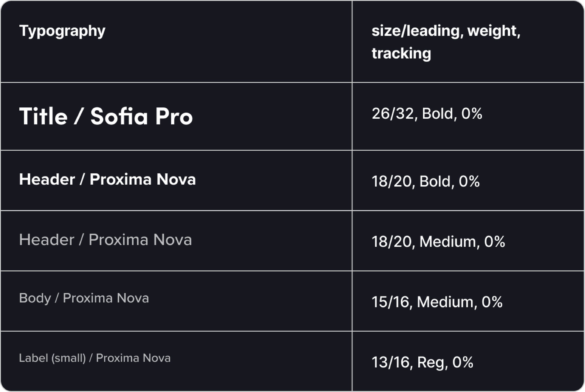Click empty space right of the 'Body / Proxima Nova' sample
The image size is (585, 392).
(x=250, y=298)
